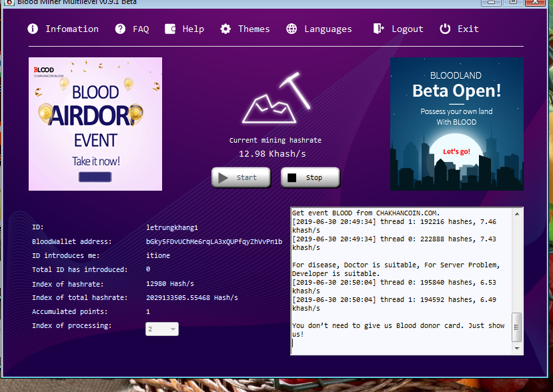The width and height of the screenshot is (553, 392).
Task: Open the Bloodland Beta Open banner
Action: pyautogui.click(x=457, y=124)
